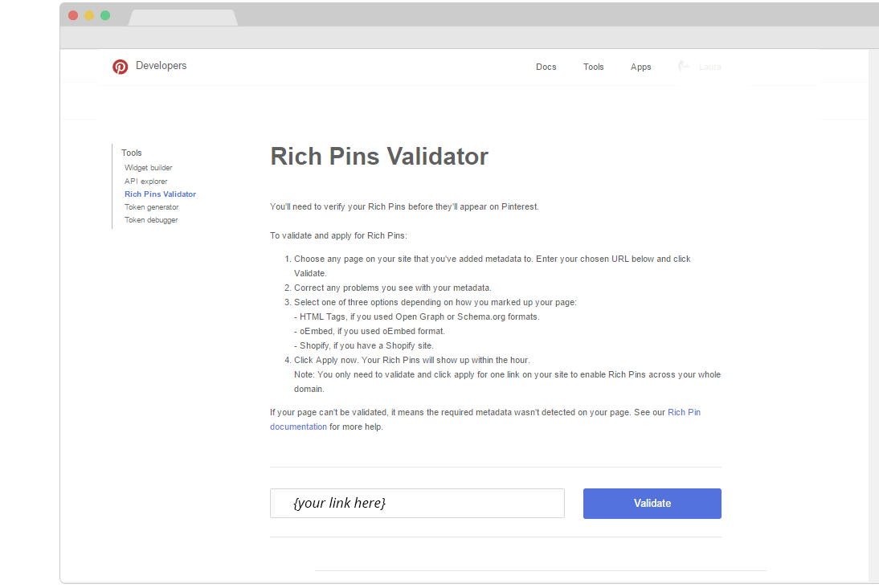Click the 'your link here' URL field
The width and height of the screenshot is (879, 588).
pos(417,504)
